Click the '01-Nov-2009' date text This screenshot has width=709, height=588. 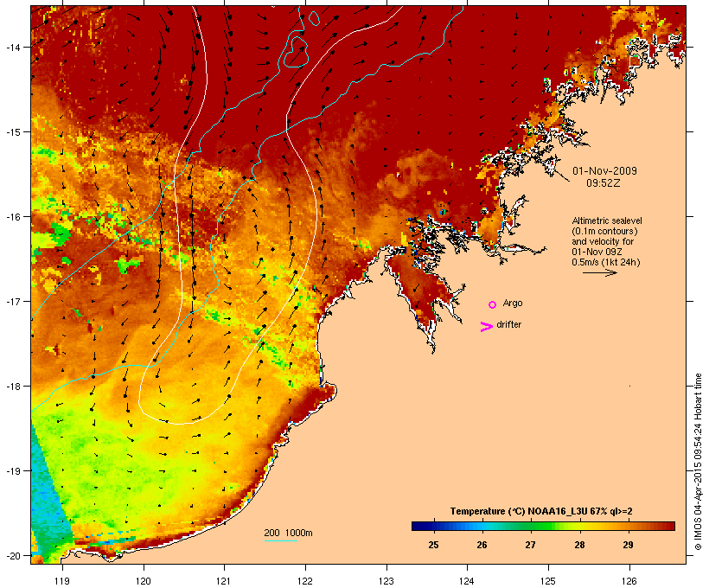(x=604, y=171)
